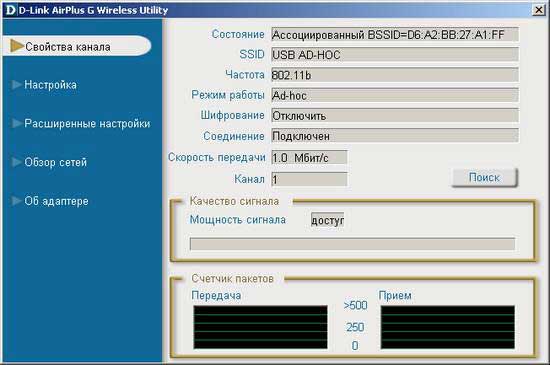Screen dimensions: 550x365
Task: Click the arrow icon beside Расширенные настройки
Action: 16,123
